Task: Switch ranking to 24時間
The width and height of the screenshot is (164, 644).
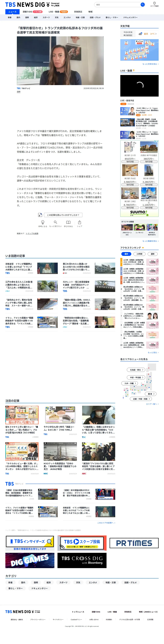Action: [x=139, y=254]
